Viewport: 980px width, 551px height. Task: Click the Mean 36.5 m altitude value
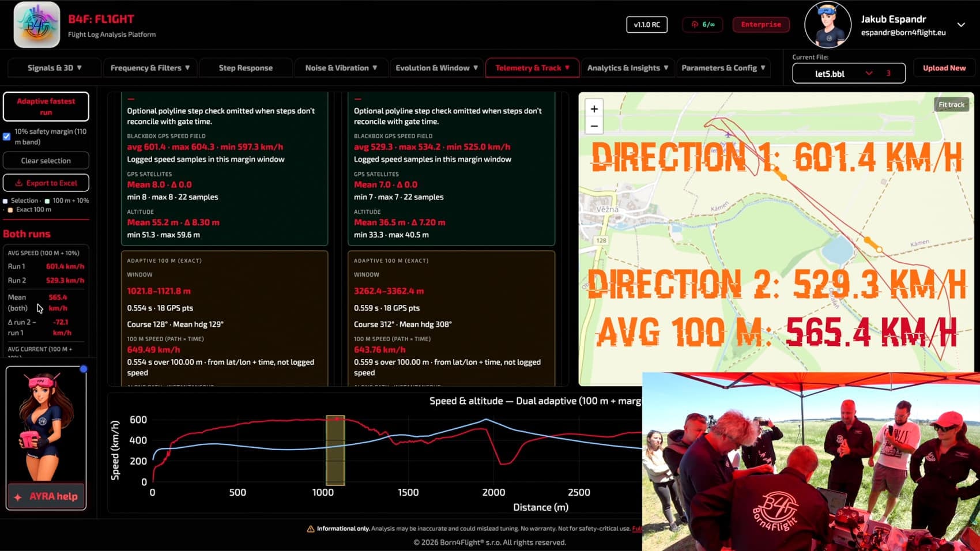pyautogui.click(x=399, y=222)
